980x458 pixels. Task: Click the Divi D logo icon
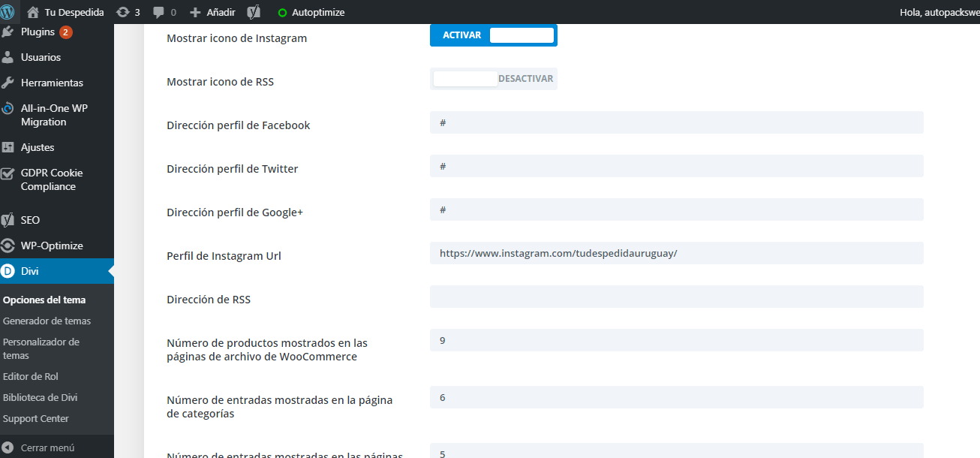pos(8,271)
